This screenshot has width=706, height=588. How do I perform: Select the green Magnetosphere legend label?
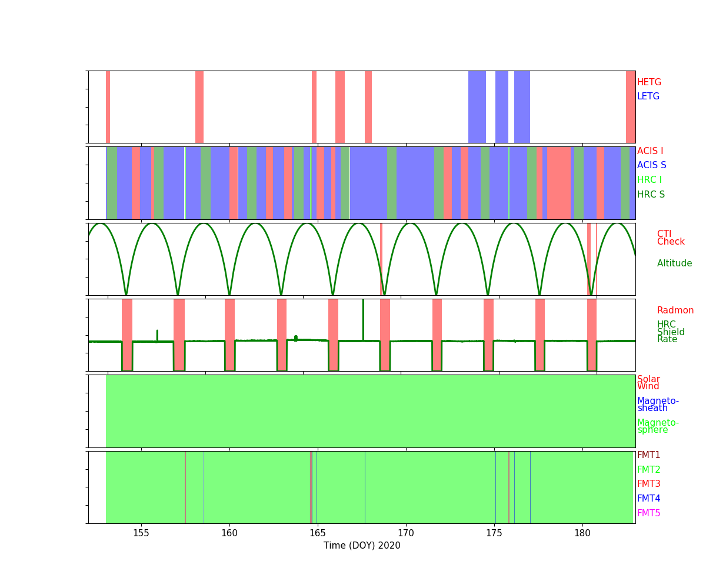tap(658, 426)
